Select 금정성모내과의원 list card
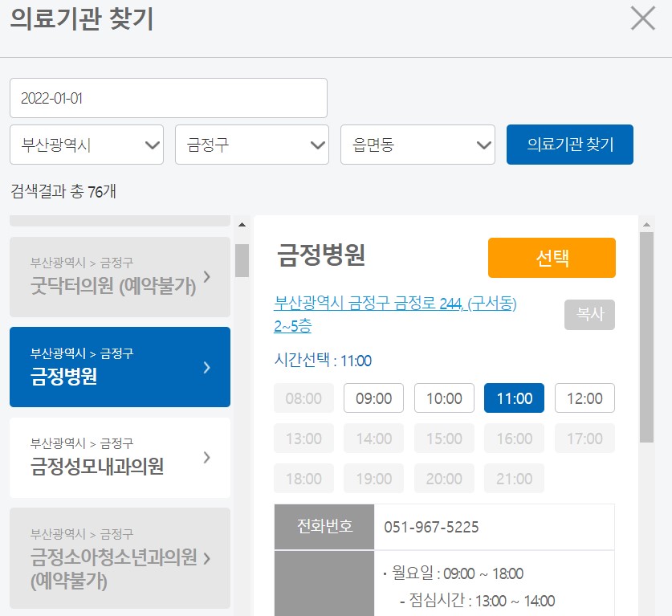 tap(120, 458)
